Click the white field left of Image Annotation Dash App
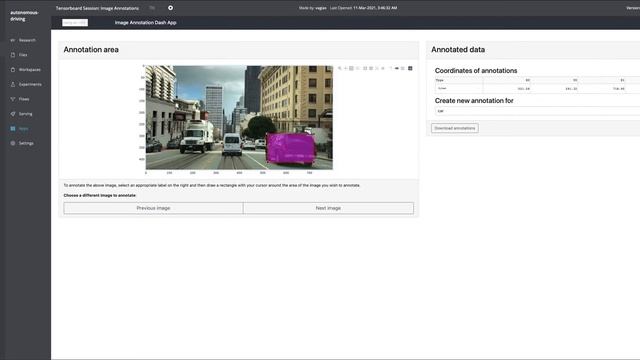Viewport: 640px width, 360px height. coord(75,22)
